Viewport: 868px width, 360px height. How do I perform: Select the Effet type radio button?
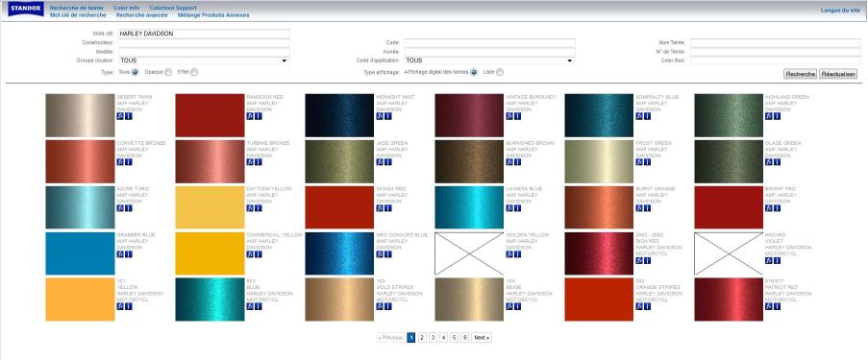194,72
